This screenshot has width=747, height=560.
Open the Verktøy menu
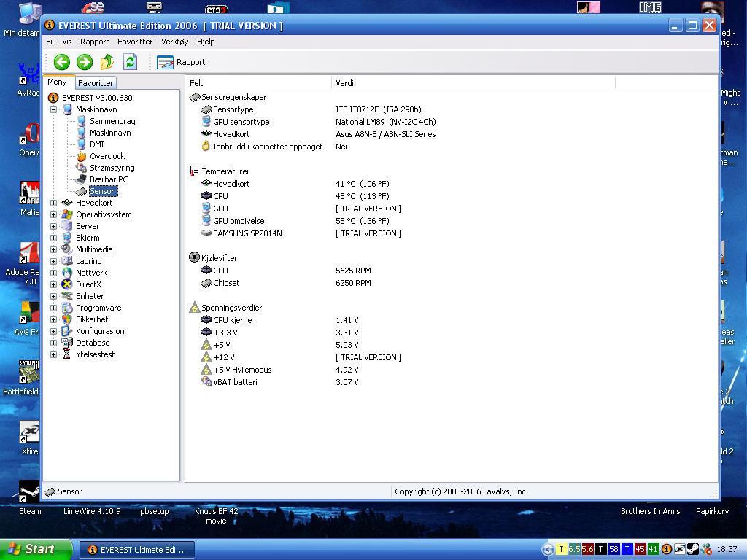pyautogui.click(x=175, y=42)
